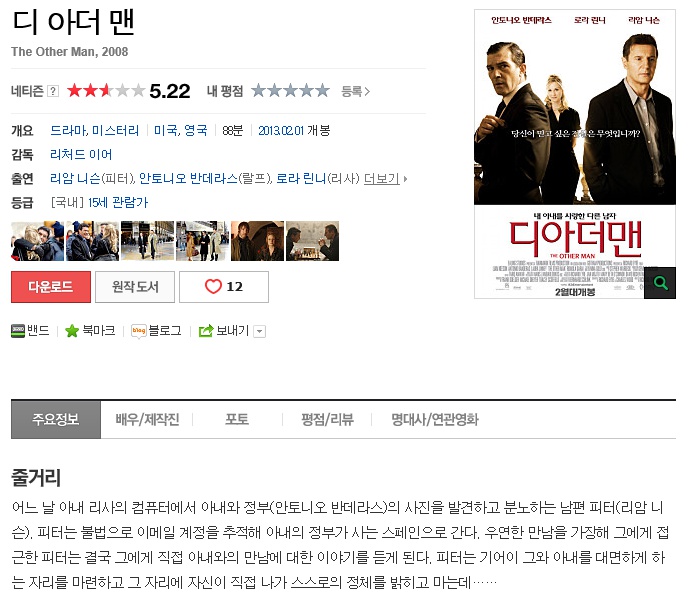Open the send options dropdown arrow
Viewport: 691px width, 616px height.
click(260, 331)
